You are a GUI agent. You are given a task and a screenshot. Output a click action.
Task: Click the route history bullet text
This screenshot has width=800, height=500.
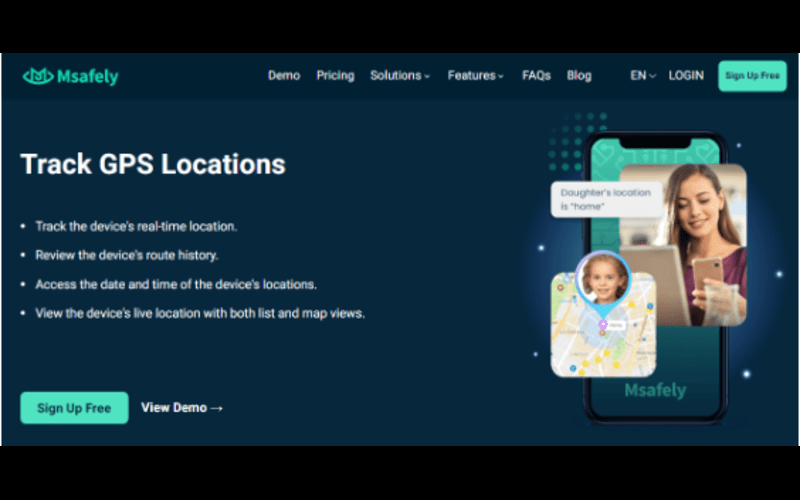pyautogui.click(x=127, y=255)
